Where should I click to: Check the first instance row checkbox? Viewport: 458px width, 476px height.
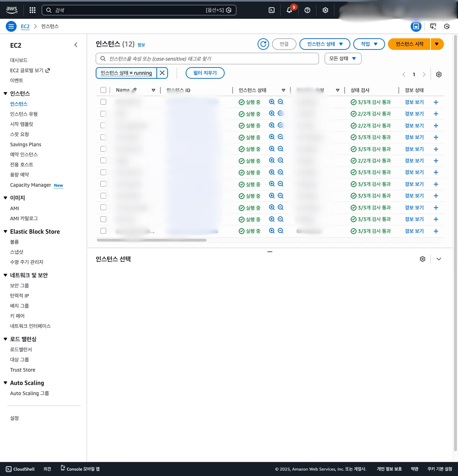103,102
